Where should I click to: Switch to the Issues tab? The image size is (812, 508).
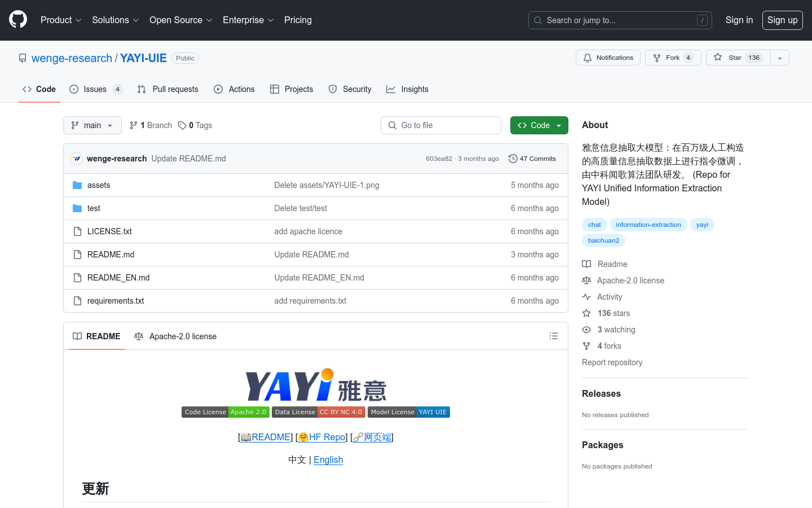tap(96, 89)
